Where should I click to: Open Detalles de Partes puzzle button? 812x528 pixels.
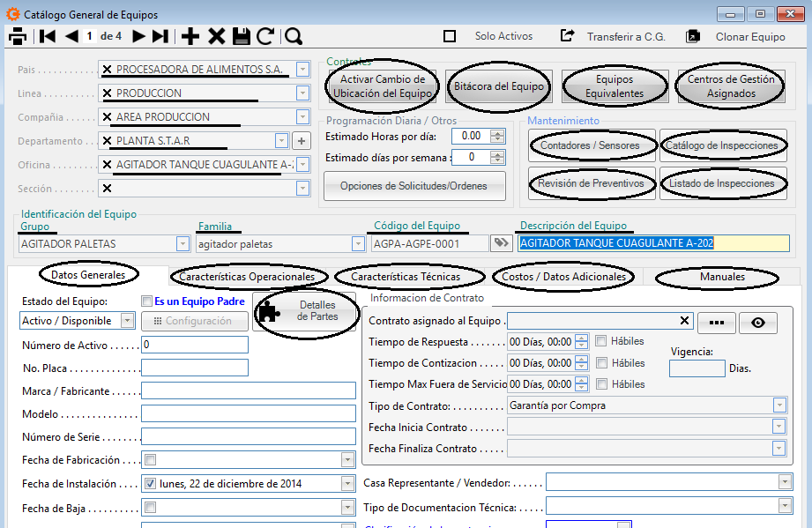tap(304, 312)
